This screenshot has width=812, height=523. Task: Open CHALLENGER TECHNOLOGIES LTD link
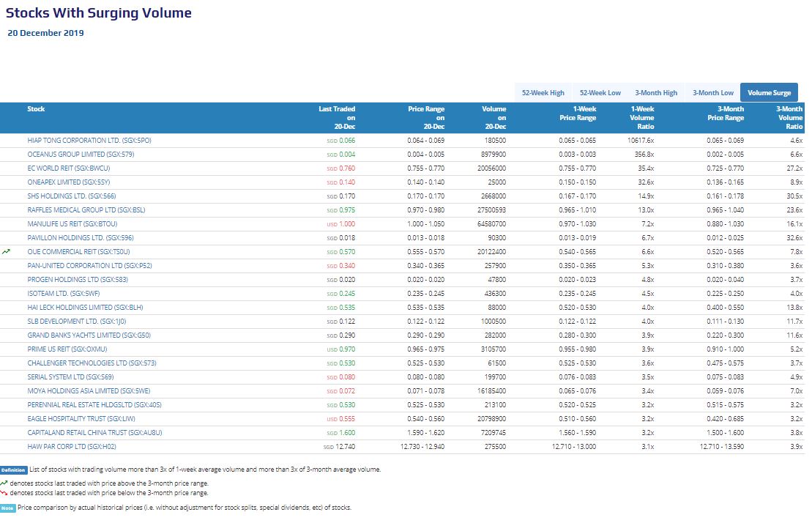coord(92,363)
